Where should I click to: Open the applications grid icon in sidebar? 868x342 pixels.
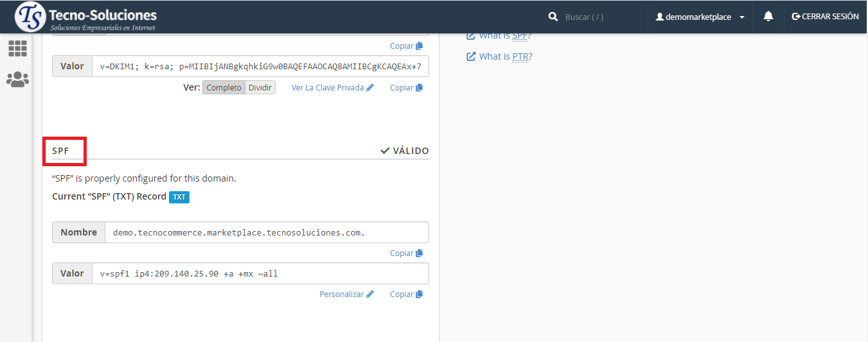pyautogui.click(x=17, y=48)
